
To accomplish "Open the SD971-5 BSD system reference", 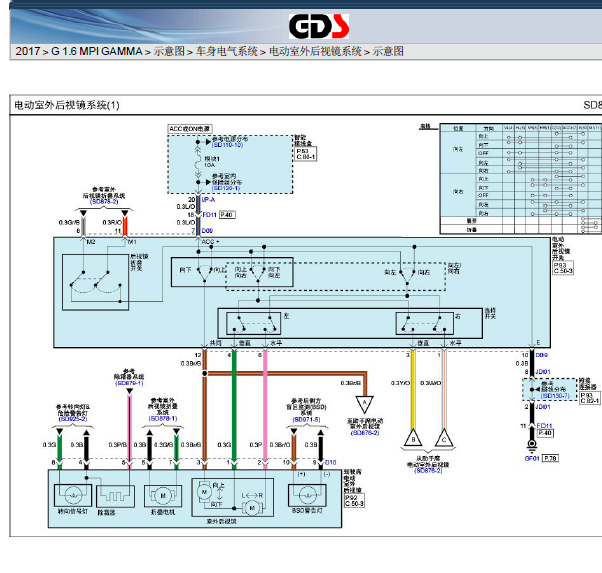I will [306, 419].
